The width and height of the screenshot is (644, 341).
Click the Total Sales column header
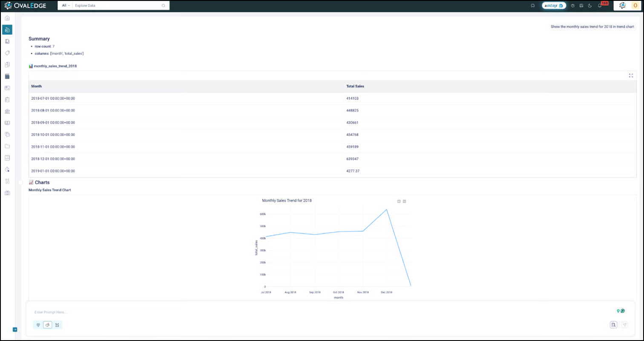[x=355, y=86]
